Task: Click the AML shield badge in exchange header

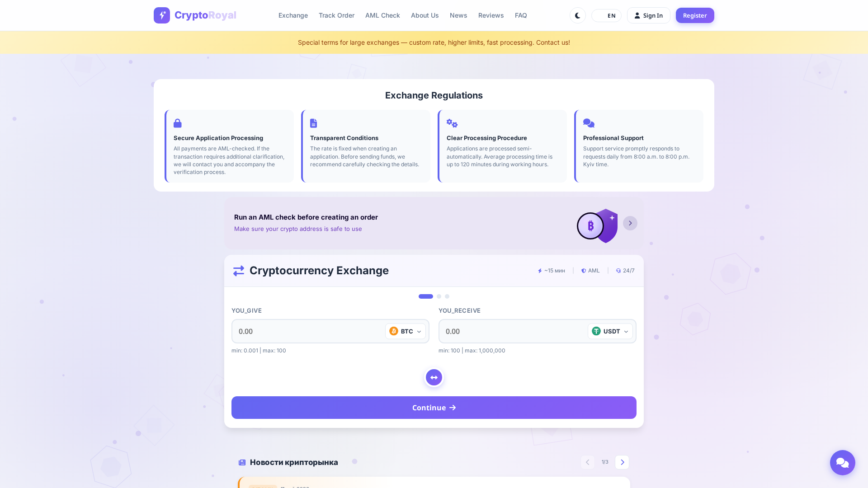Action: point(590,271)
